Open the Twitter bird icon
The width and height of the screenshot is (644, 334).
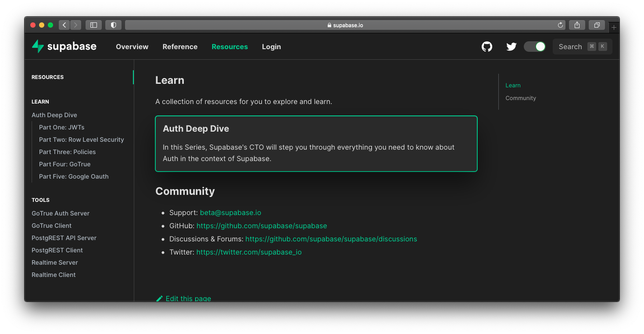tap(512, 47)
